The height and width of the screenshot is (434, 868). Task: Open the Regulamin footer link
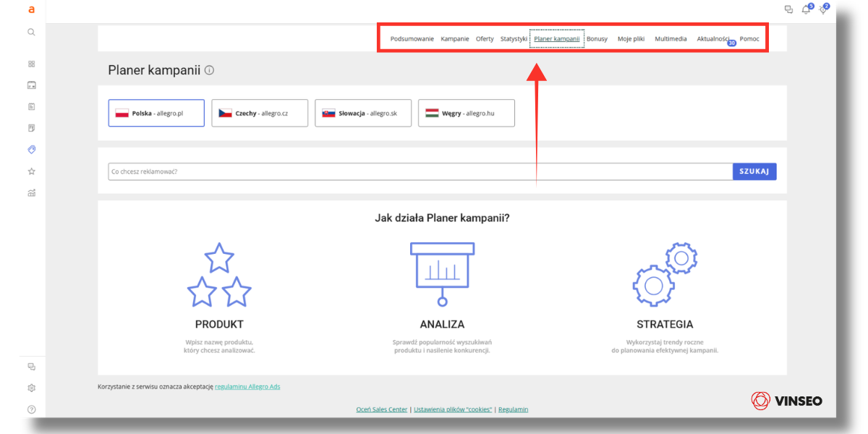(514, 409)
